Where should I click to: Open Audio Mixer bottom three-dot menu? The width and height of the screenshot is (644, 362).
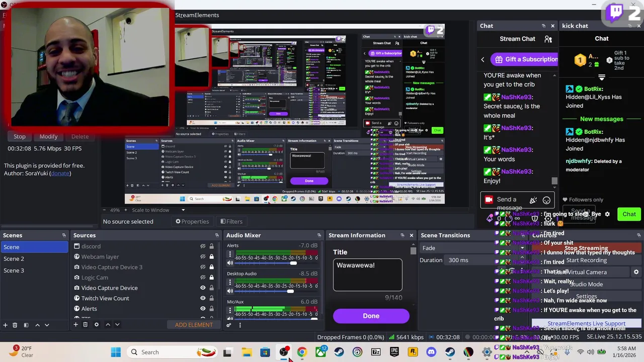click(240, 325)
